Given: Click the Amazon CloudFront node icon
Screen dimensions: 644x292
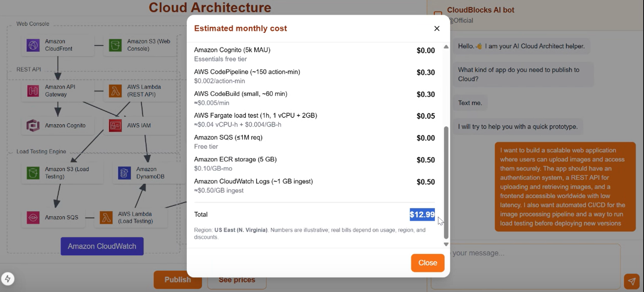Looking at the screenshot, I should [x=33, y=45].
